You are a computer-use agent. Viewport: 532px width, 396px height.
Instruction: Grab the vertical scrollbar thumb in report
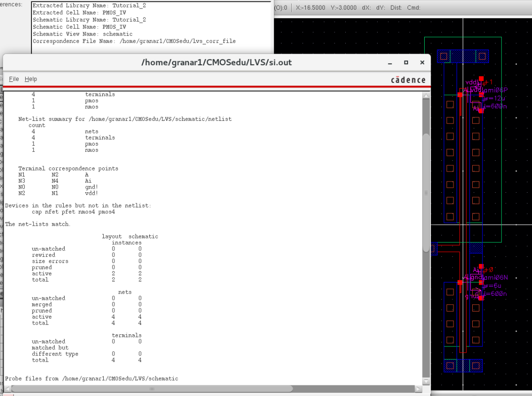(x=426, y=192)
